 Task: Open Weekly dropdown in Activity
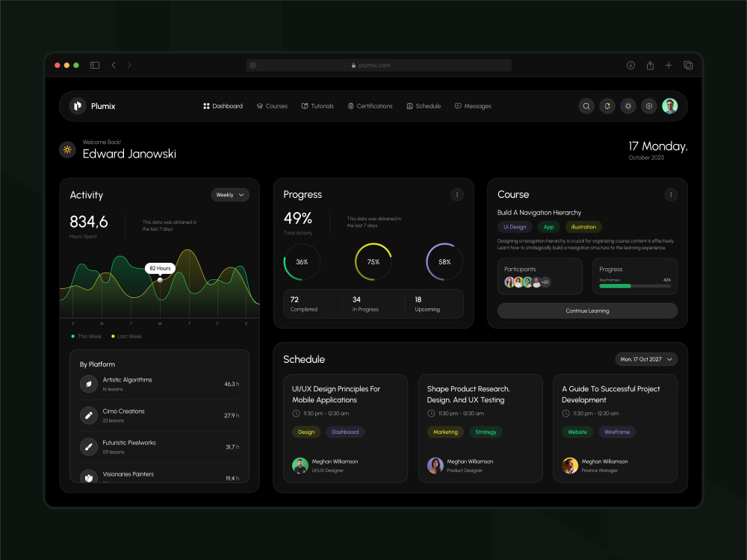(x=230, y=195)
